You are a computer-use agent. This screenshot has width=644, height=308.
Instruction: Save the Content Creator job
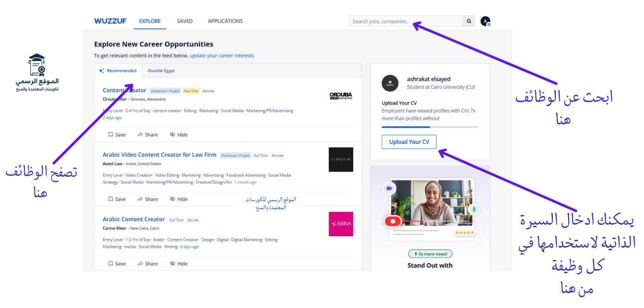(117, 135)
